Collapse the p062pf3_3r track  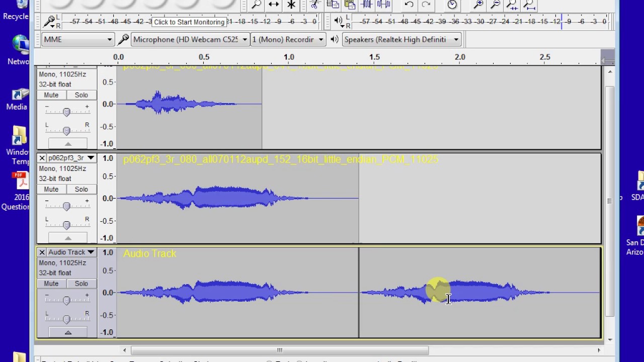pyautogui.click(x=68, y=238)
